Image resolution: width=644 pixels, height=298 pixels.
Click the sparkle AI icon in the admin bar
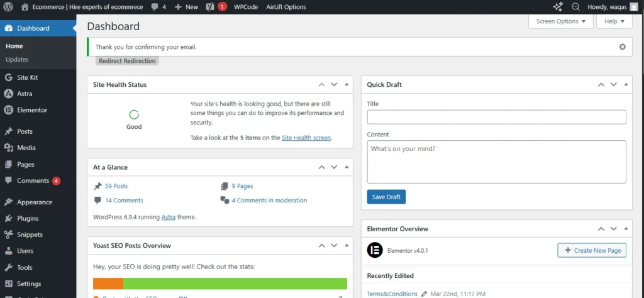point(558,6)
